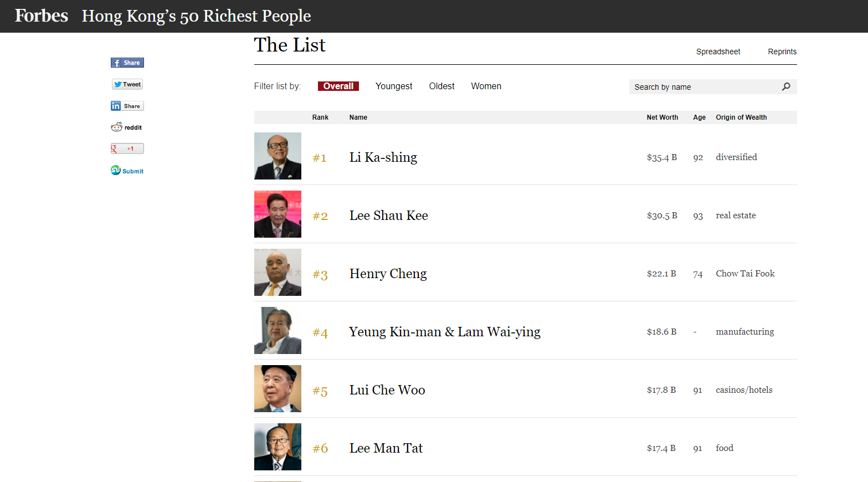Select the Overall filter
This screenshot has width=868, height=482.
pos(338,86)
